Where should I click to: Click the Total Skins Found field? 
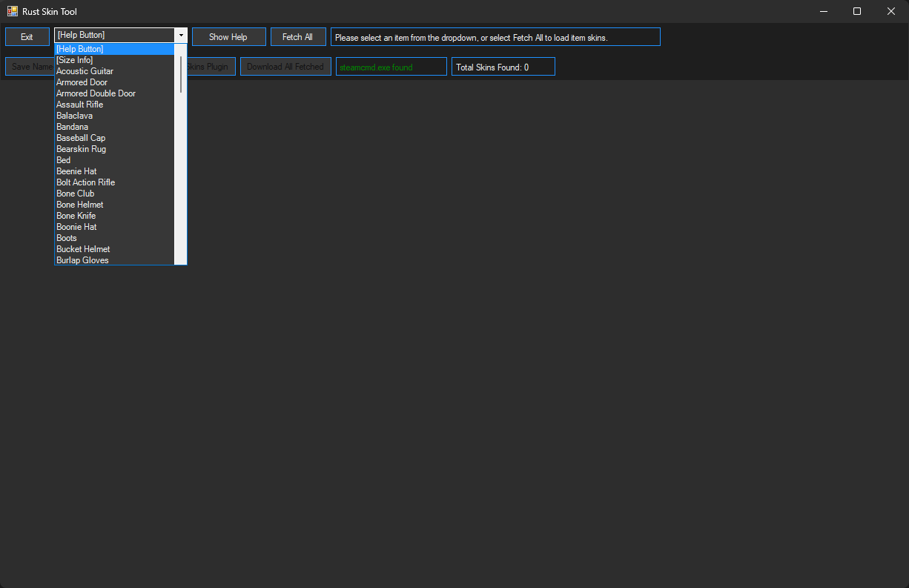[x=503, y=67]
